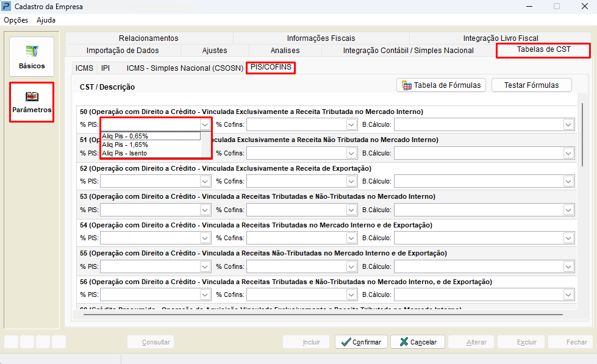
Task: Click the Testar Fórmulas button
Action: click(532, 85)
